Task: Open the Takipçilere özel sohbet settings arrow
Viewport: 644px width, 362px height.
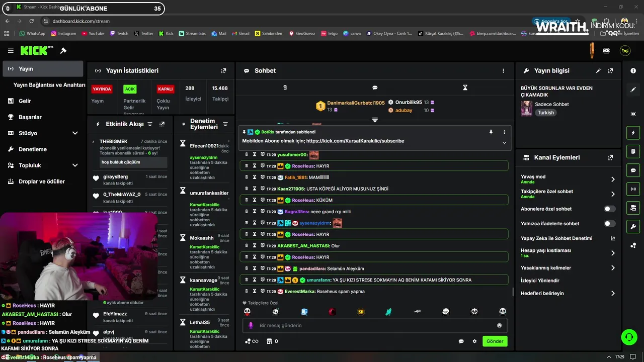Action: [613, 194]
